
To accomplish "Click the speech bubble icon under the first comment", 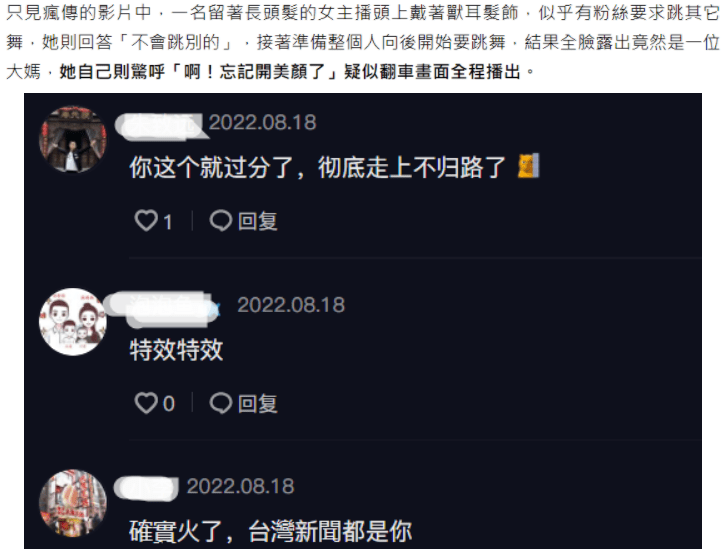I will click(x=221, y=221).
